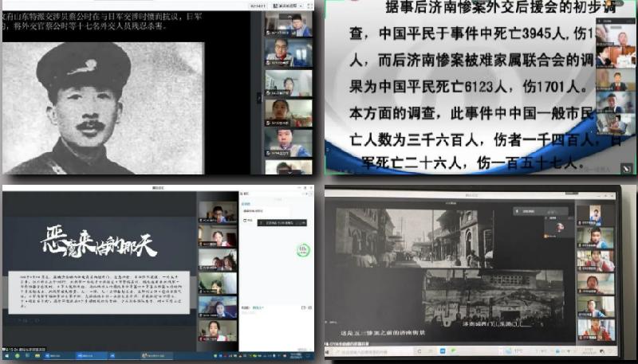The width and height of the screenshot is (638, 364).
Task: Collapse participant strip arrow beside officer portrait
Action: click(258, 97)
